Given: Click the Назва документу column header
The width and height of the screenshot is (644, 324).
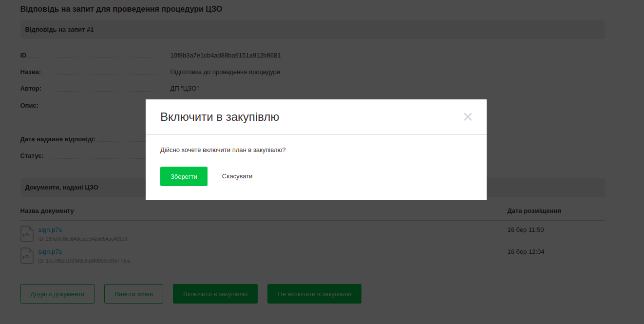Looking at the screenshot, I should [47, 211].
